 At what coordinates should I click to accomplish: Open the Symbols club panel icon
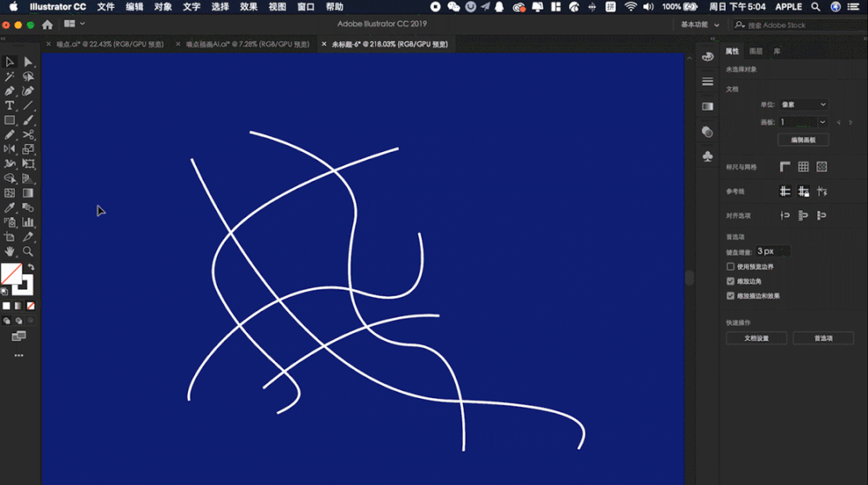coord(707,156)
